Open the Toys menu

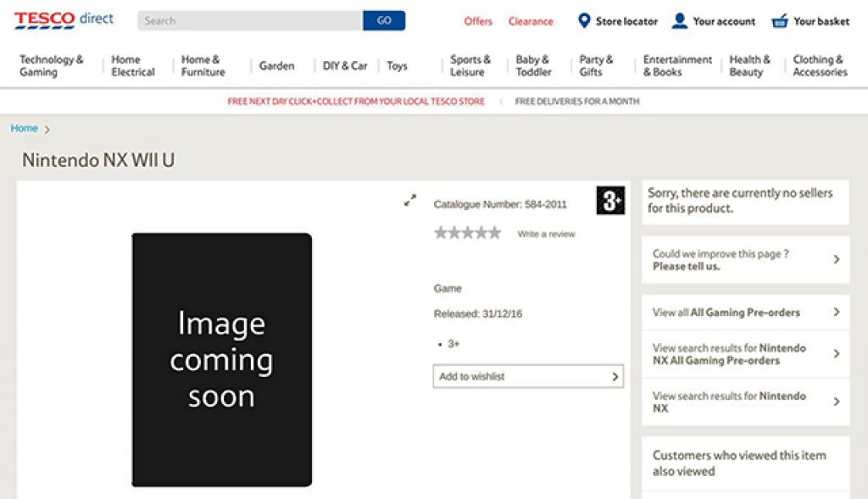tap(397, 65)
